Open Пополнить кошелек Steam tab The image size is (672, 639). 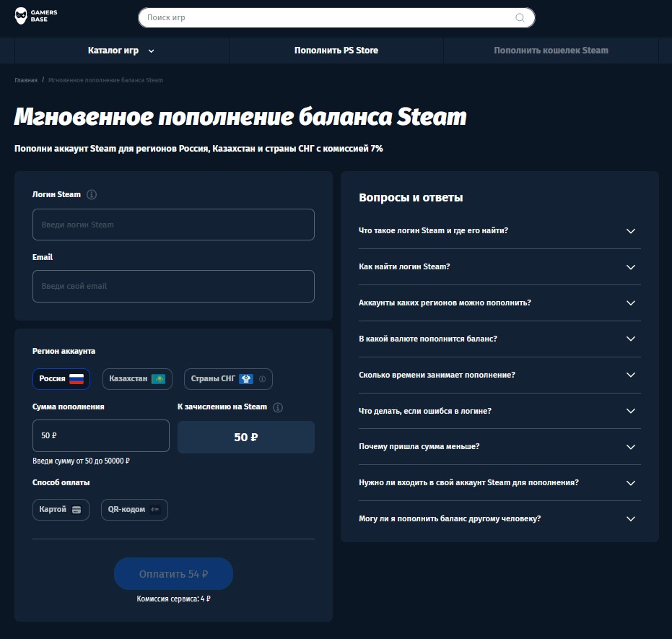click(551, 51)
